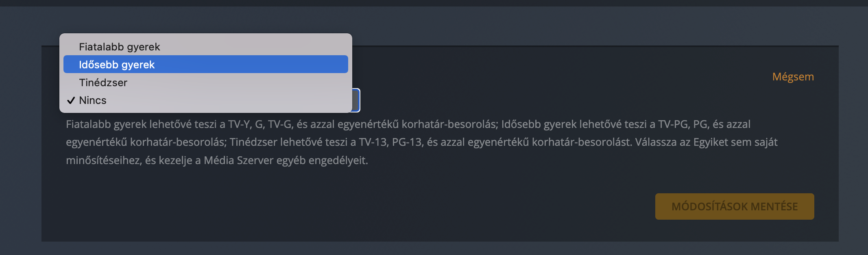Click the select field edge behind the menu
The height and width of the screenshot is (255, 868).
click(356, 100)
